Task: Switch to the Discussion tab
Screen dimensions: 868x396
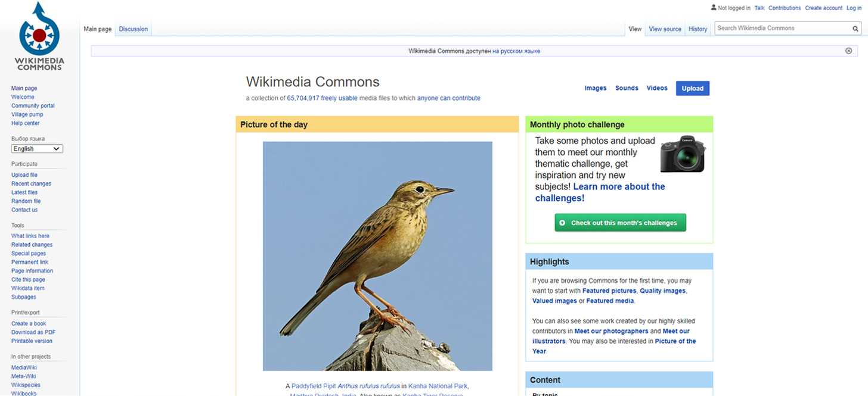Action: pyautogui.click(x=134, y=29)
